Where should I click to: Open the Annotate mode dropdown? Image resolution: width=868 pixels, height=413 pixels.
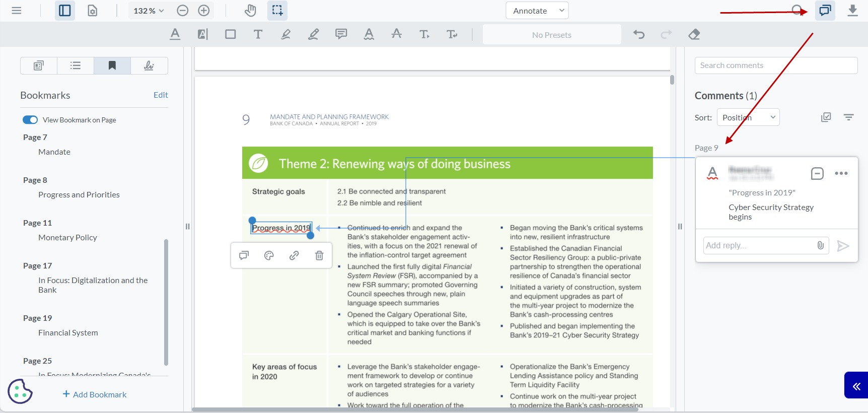(x=537, y=11)
